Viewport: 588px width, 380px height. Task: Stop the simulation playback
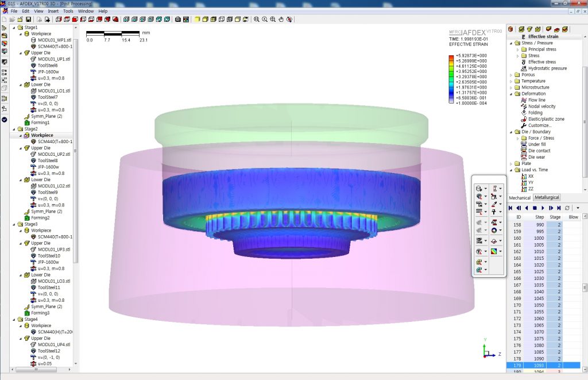pos(535,208)
